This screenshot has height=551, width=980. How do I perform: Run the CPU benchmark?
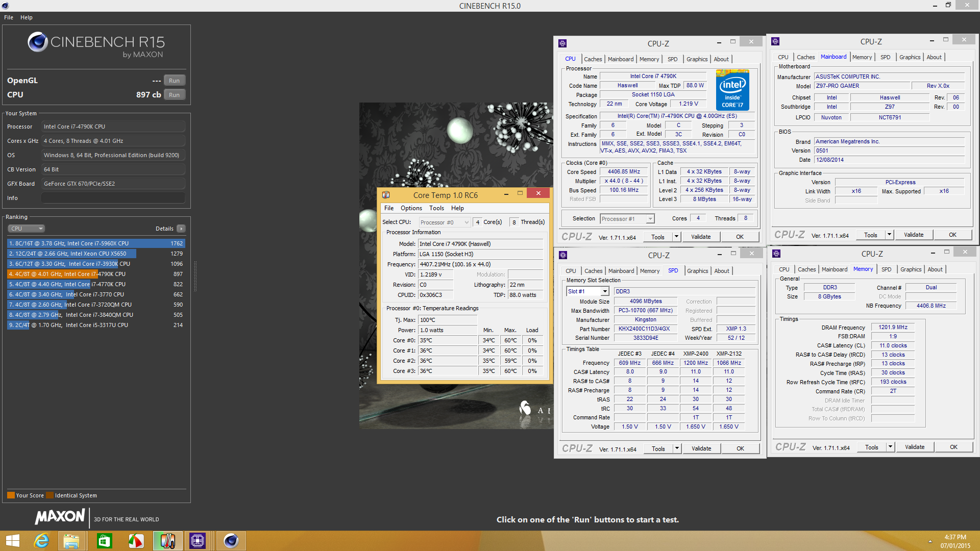[x=175, y=95]
